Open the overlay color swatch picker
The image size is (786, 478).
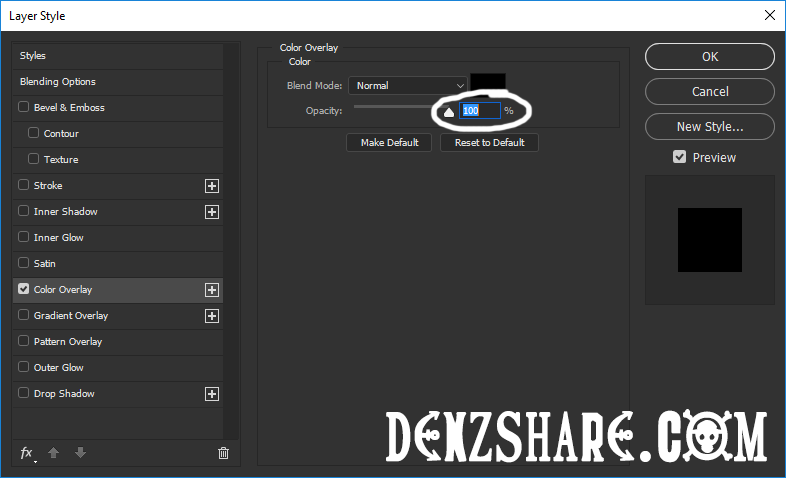[x=488, y=82]
